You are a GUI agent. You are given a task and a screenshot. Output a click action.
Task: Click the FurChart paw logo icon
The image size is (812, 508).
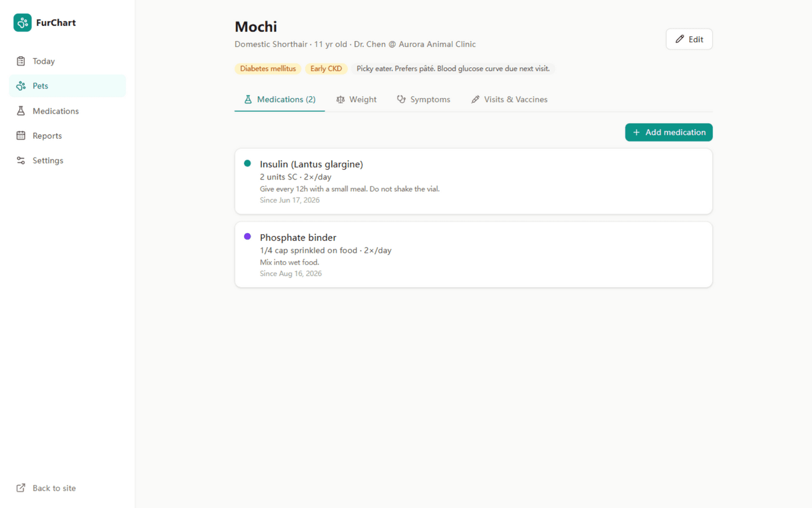pos(23,23)
